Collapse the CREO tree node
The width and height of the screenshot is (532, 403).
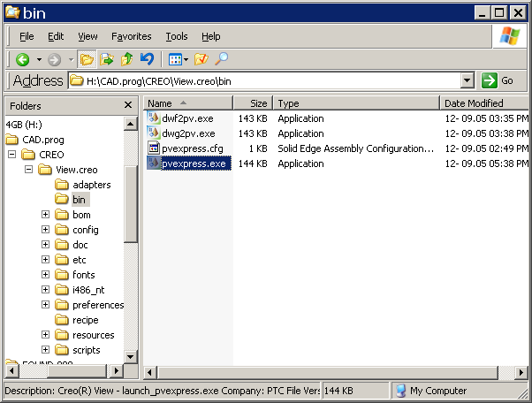pos(11,155)
